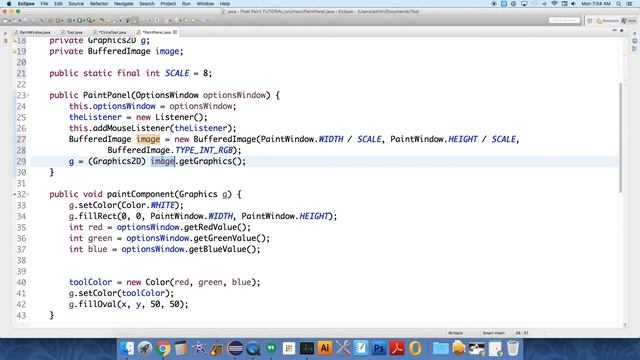
Task: Open Finder from the dock
Action: click(x=127, y=348)
